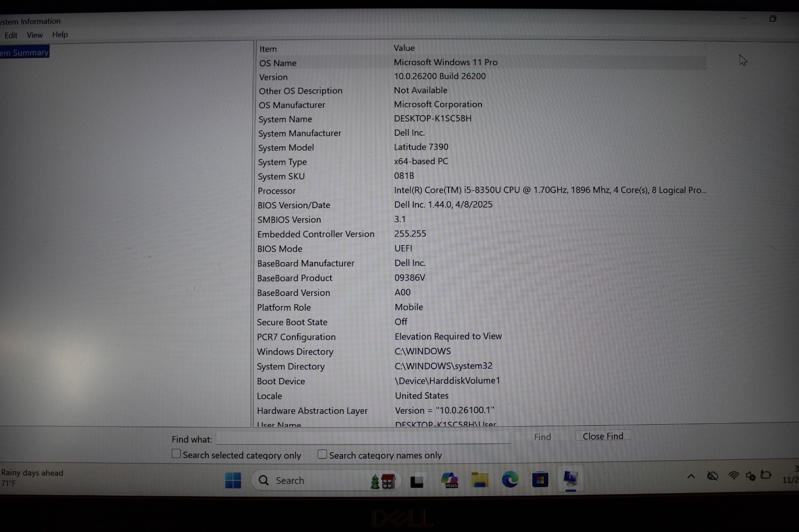Click value Elevation Required to View
Screen dimensions: 799x532
click(x=448, y=336)
